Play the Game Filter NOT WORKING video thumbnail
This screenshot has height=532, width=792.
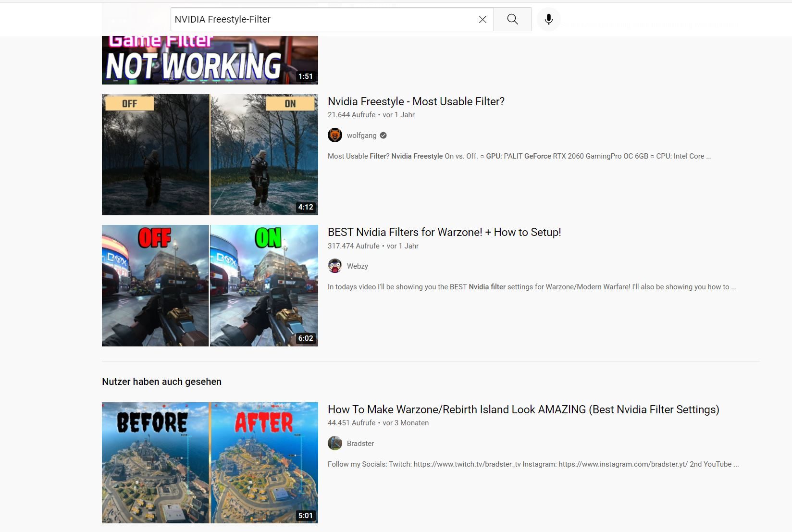(210, 60)
